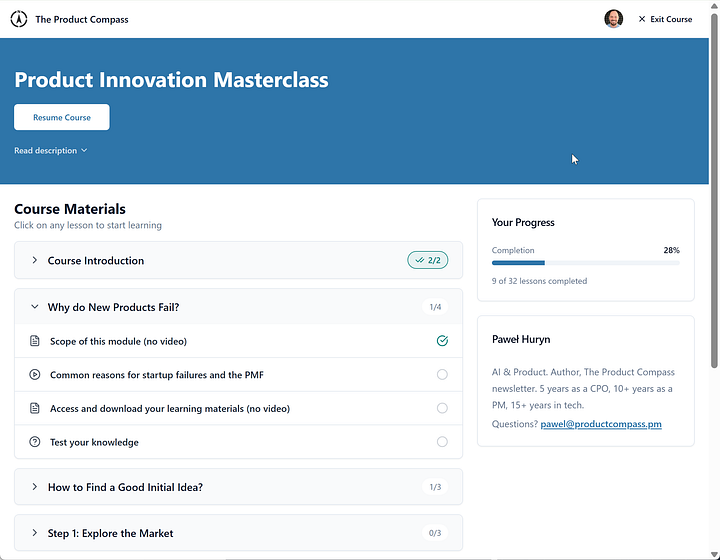Open the user profile avatar
The image size is (720, 560).
613,19
